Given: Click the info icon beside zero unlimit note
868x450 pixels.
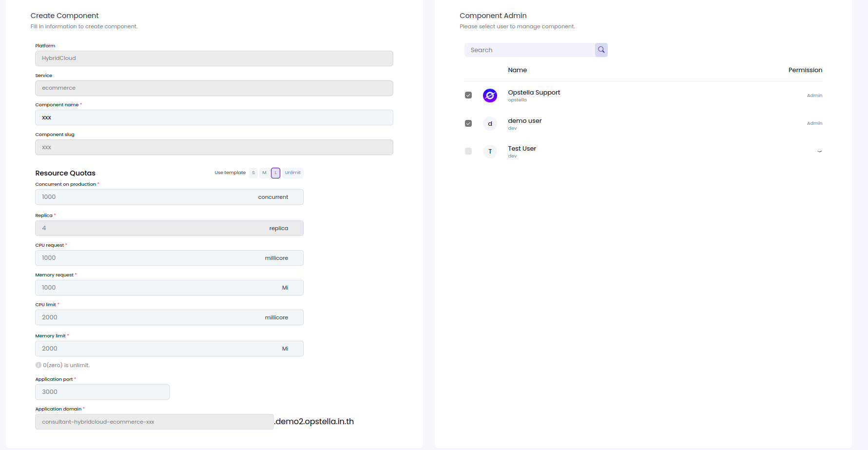Looking at the screenshot, I should (x=38, y=365).
